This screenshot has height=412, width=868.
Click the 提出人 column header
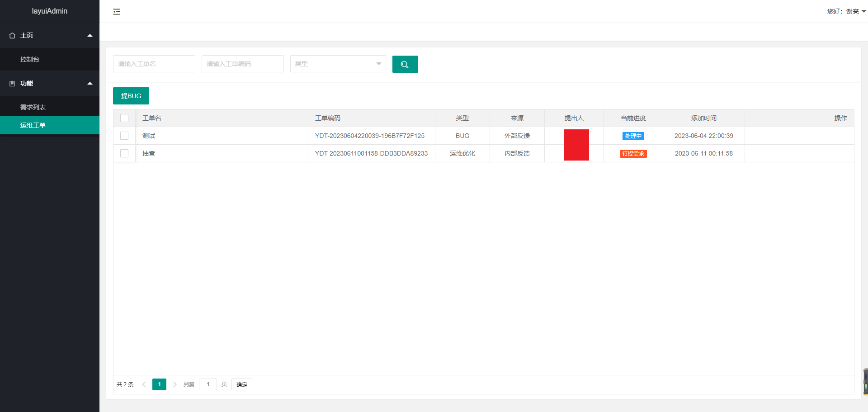[x=574, y=118]
